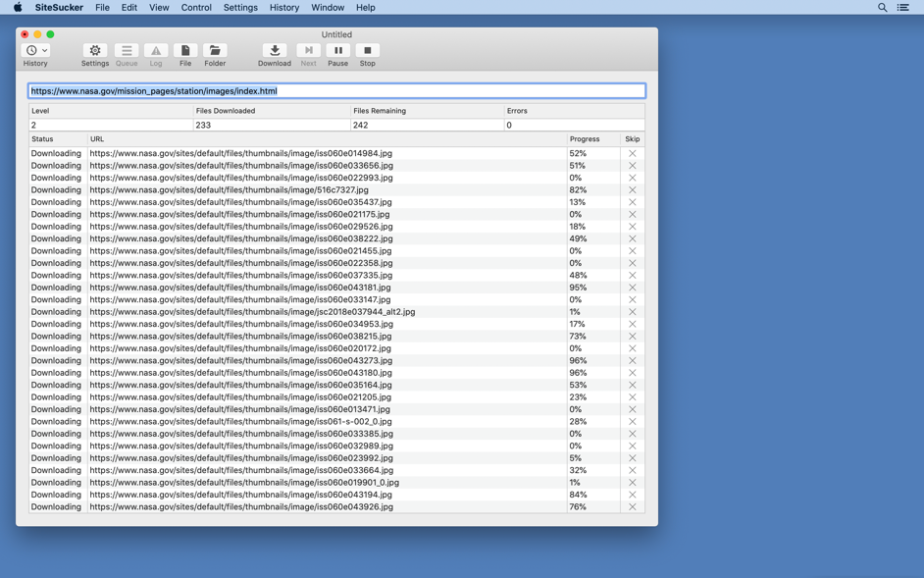Open the History menu in menu bar
The image size is (924, 578).
click(284, 8)
